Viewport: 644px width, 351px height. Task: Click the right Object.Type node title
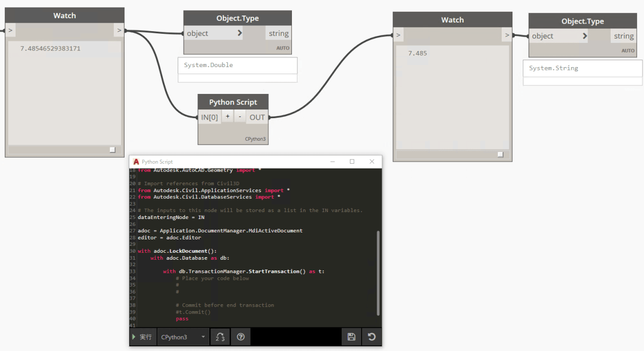(582, 21)
